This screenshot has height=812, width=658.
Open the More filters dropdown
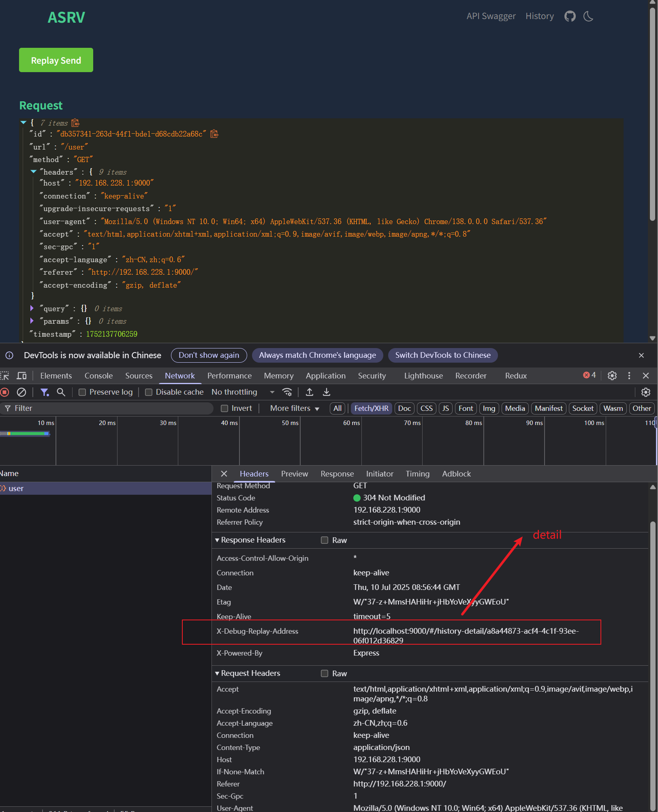point(295,408)
